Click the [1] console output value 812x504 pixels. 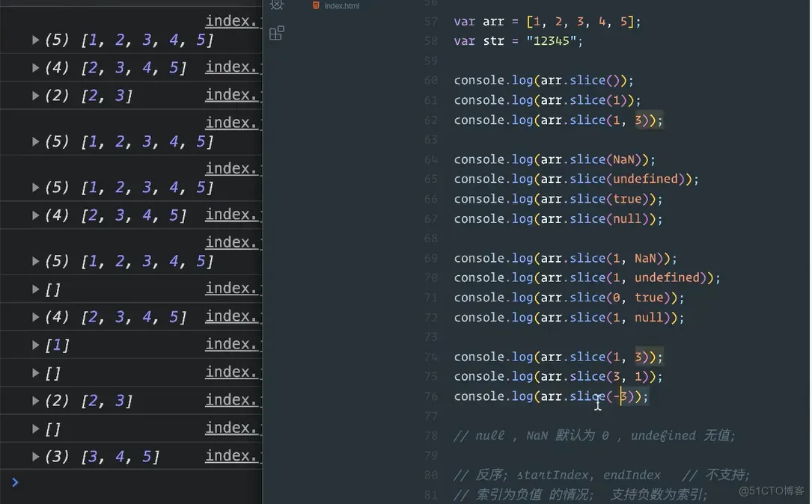click(57, 345)
